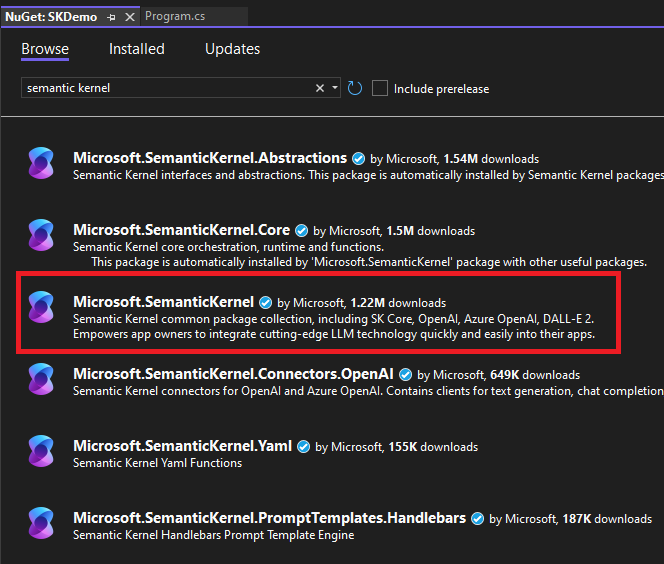Switch to the Browse tab

click(x=45, y=49)
